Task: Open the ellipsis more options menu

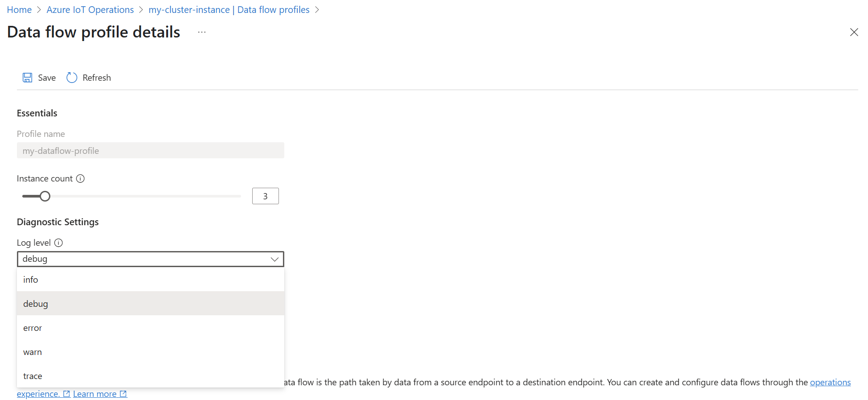Action: (202, 32)
